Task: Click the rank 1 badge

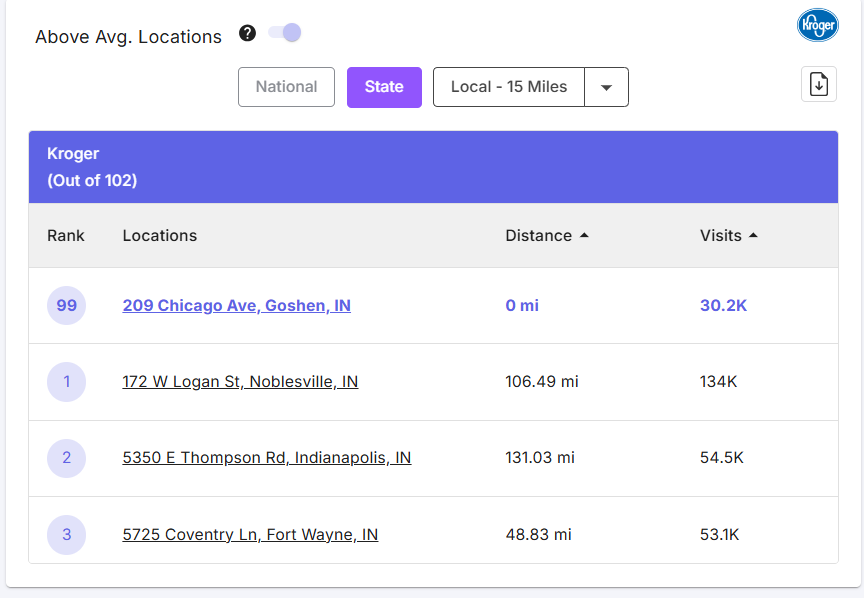Action: coord(66,381)
